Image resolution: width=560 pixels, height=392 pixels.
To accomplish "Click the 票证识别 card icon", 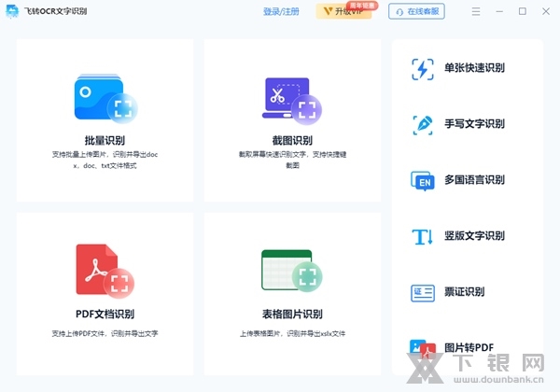I will pyautogui.click(x=423, y=293).
